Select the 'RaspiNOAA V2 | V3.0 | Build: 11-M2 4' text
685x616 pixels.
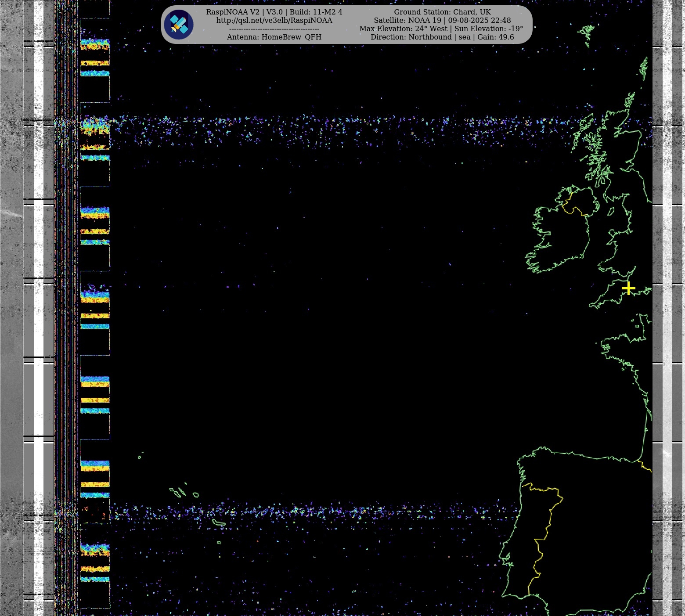click(x=274, y=12)
